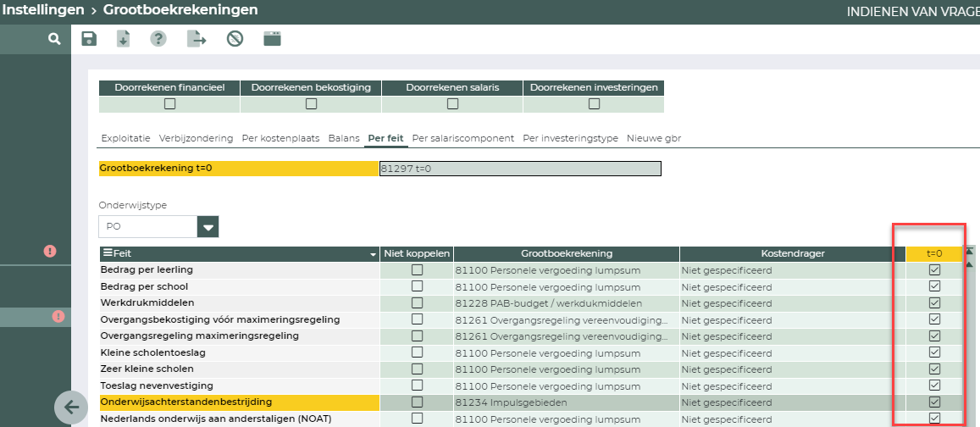
Task: Select row Werkdrukmiddelen
Action: click(240, 302)
